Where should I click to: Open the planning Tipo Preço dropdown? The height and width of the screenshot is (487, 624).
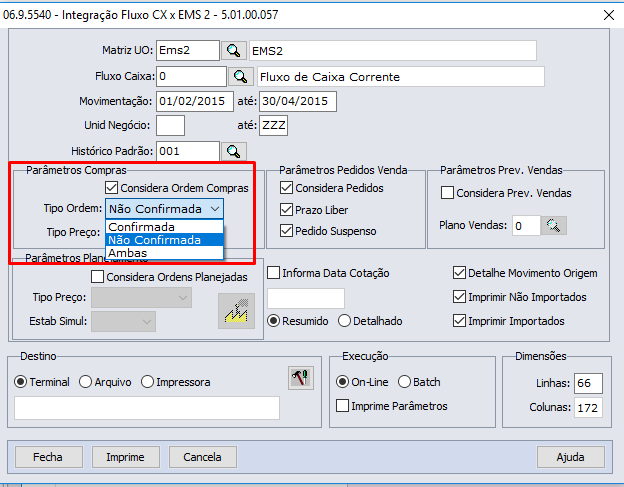[141, 298]
